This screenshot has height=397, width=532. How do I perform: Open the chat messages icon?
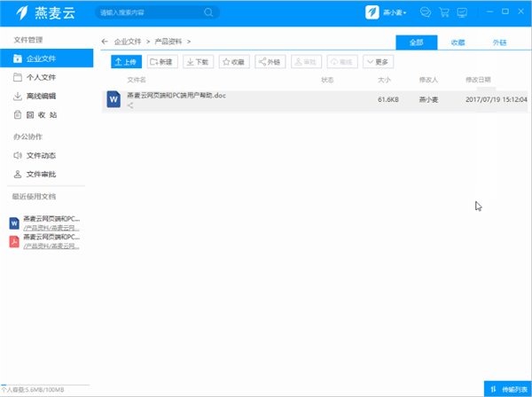(425, 12)
